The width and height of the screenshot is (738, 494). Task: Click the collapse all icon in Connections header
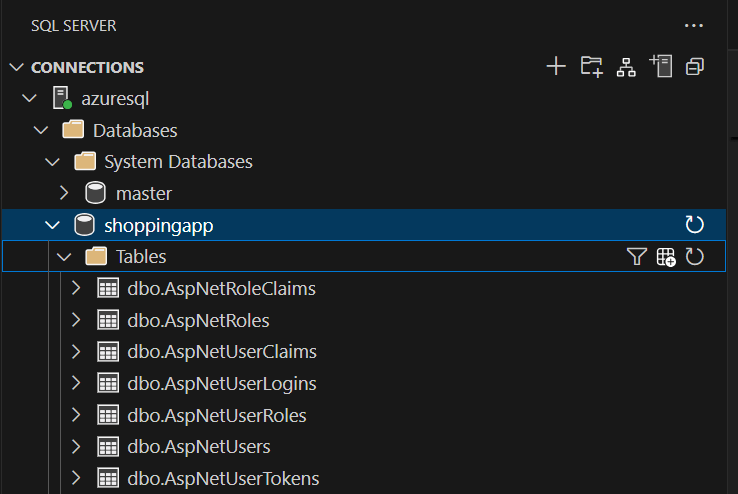click(x=695, y=67)
